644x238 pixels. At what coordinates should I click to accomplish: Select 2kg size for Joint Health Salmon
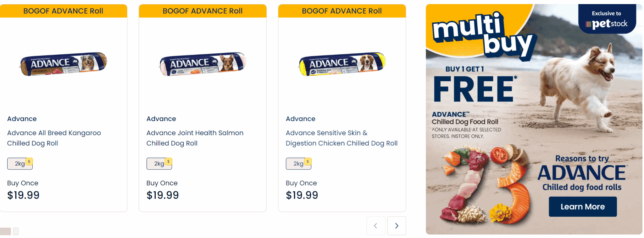point(158,164)
